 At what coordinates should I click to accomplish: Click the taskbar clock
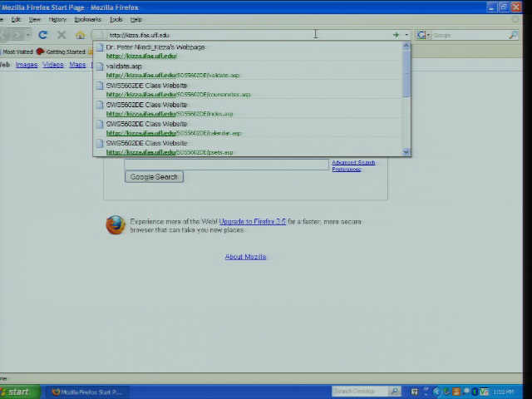click(503, 392)
